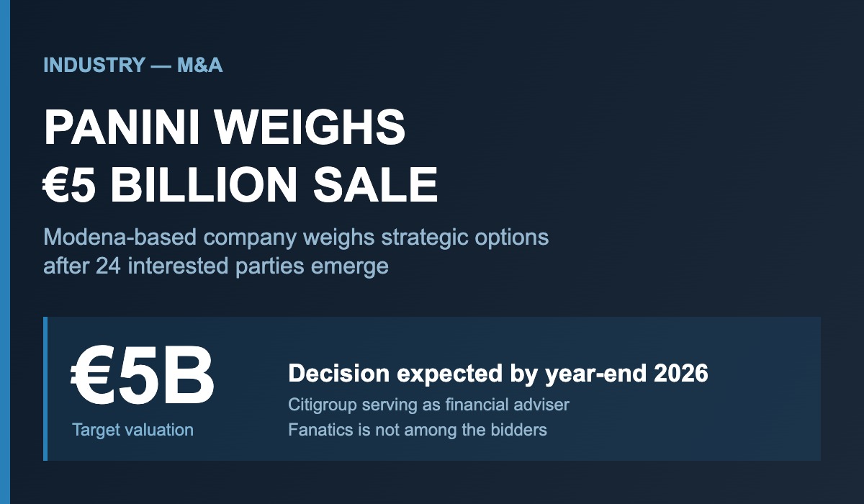864x504 pixels.
Task: Click the blue vertical bar at page edge
Action: tap(5, 252)
